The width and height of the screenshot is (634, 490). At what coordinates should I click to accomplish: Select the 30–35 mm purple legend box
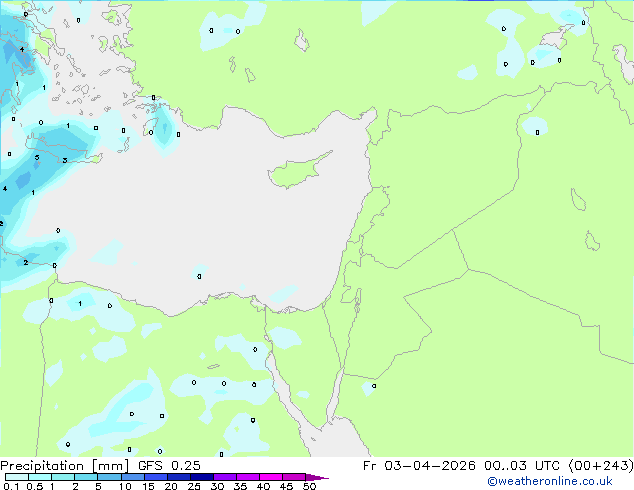(224, 477)
